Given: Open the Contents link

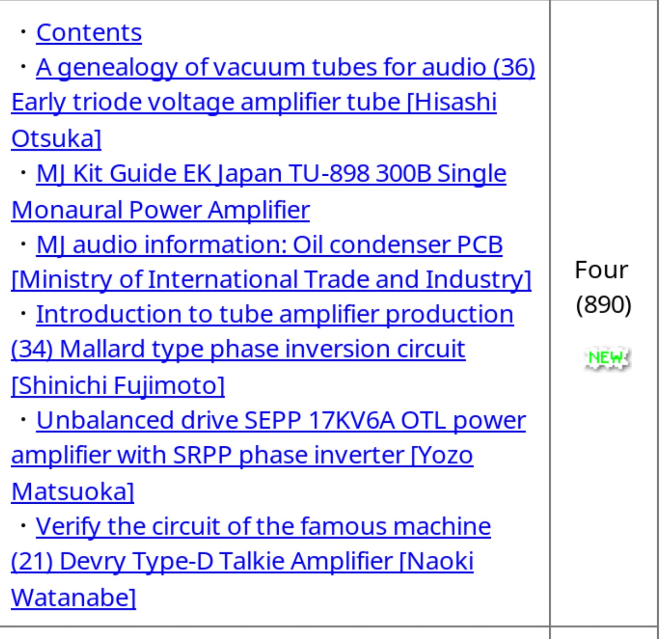Looking at the screenshot, I should point(89,33).
